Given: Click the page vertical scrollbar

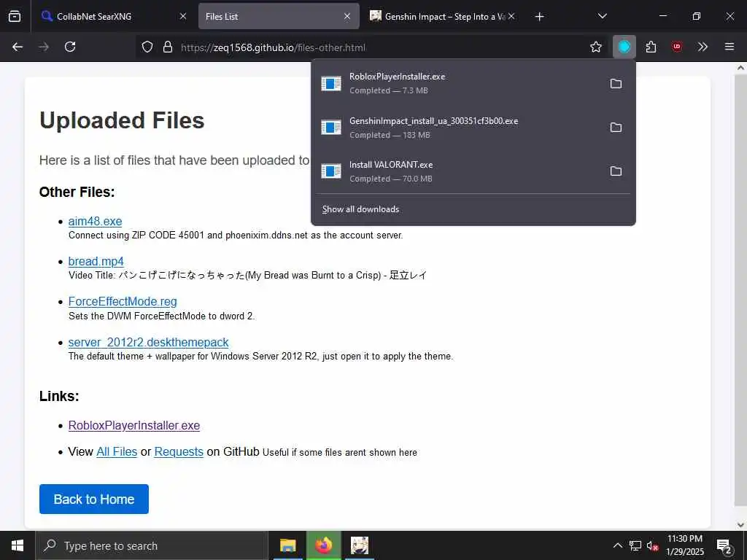Looking at the screenshot, I should (x=740, y=290).
